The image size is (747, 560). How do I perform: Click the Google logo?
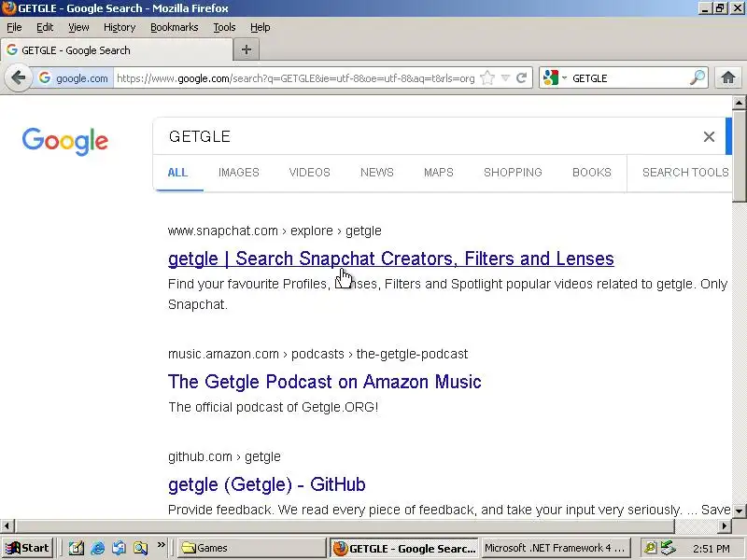(65, 141)
